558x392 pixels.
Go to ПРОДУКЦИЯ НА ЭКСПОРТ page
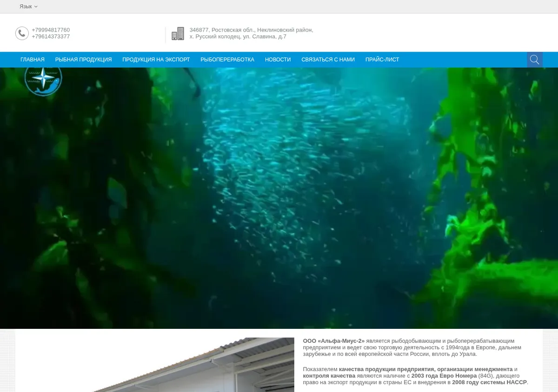click(x=156, y=59)
